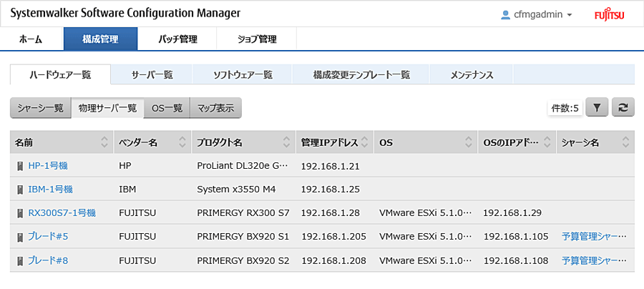Screen dimensions: 644x289
Task: Switch to the ソフトウェア一覧 sub tab
Action: [x=243, y=75]
